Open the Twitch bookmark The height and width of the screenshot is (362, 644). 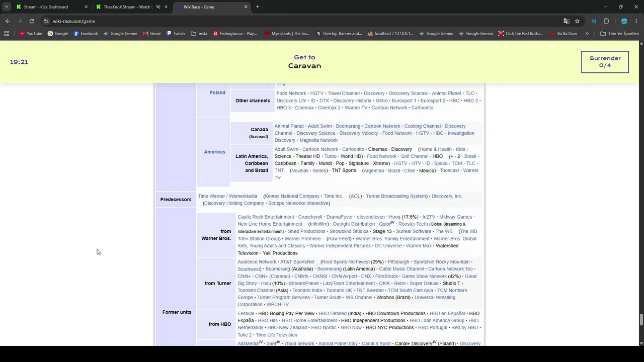coord(175,34)
